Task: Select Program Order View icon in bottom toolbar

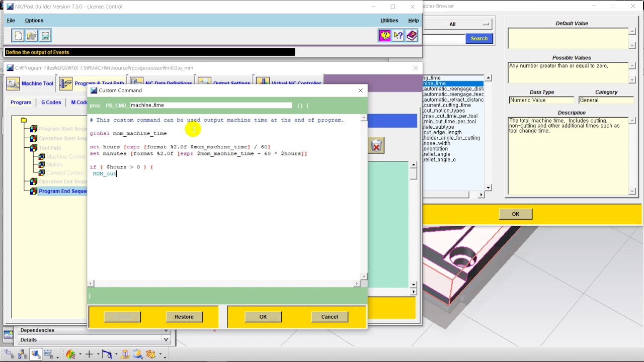Action: coord(10,354)
